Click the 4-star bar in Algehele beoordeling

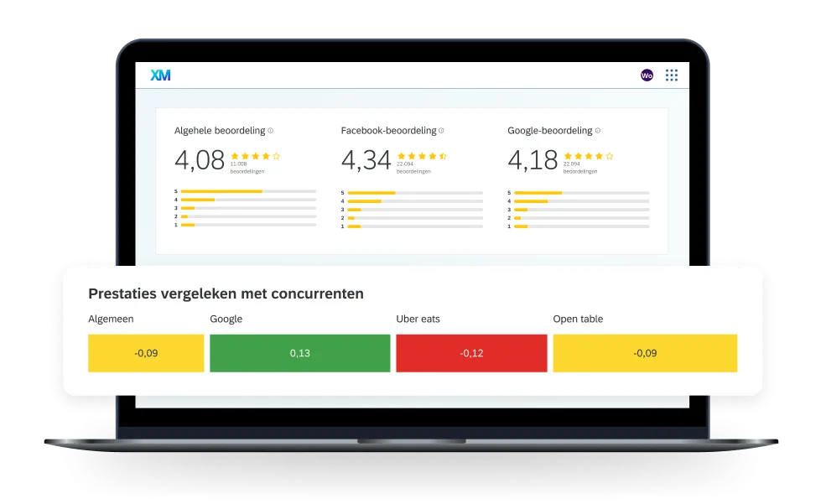248,200
